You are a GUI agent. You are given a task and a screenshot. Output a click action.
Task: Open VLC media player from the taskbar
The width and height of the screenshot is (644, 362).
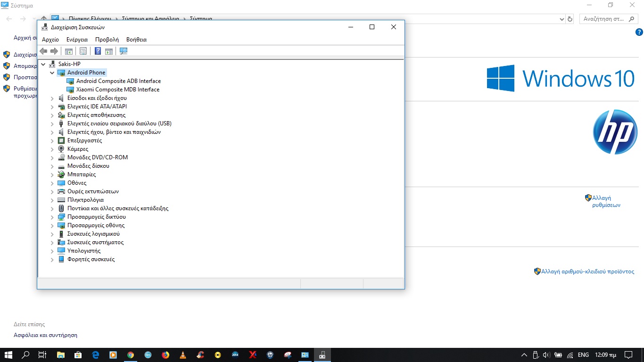click(x=183, y=355)
